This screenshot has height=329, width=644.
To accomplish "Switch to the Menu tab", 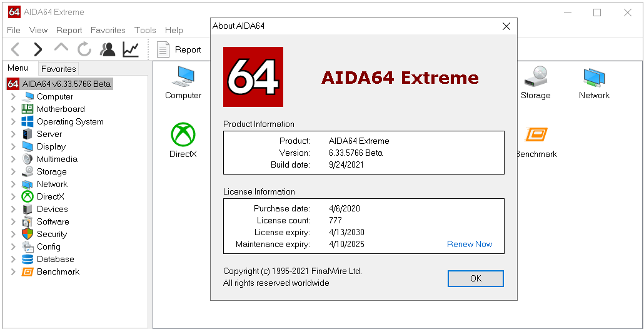I will point(18,68).
